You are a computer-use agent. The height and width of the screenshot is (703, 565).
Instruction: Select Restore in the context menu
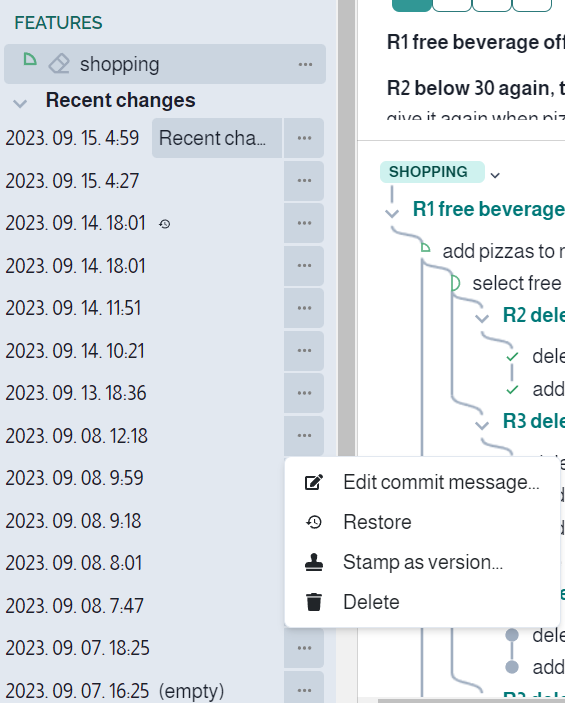(x=422, y=522)
